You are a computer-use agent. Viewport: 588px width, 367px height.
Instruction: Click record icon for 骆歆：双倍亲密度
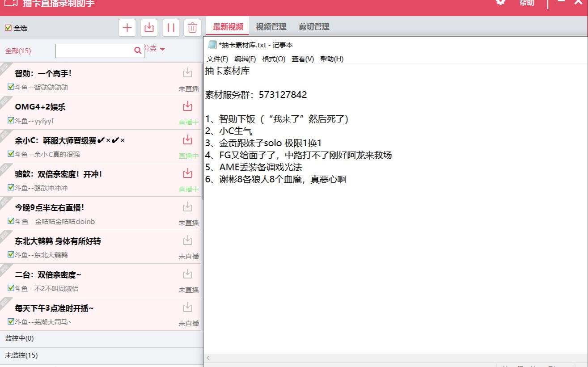(x=187, y=173)
